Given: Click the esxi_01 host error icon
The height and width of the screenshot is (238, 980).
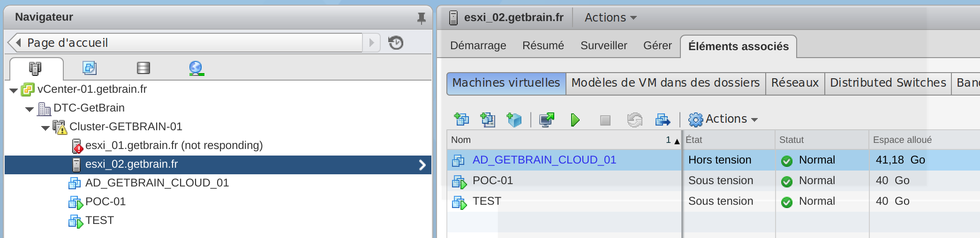Looking at the screenshot, I should pos(77,146).
